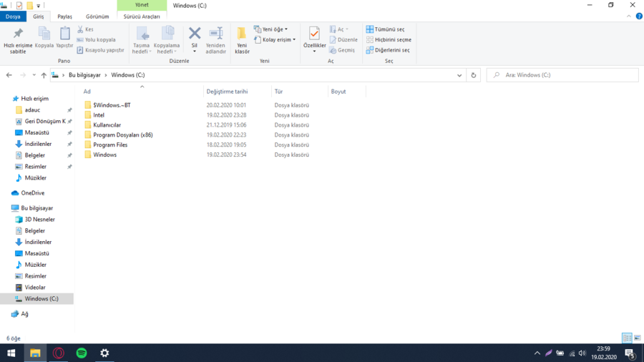Select the Program Files folder
The width and height of the screenshot is (644, 362).
pyautogui.click(x=110, y=145)
